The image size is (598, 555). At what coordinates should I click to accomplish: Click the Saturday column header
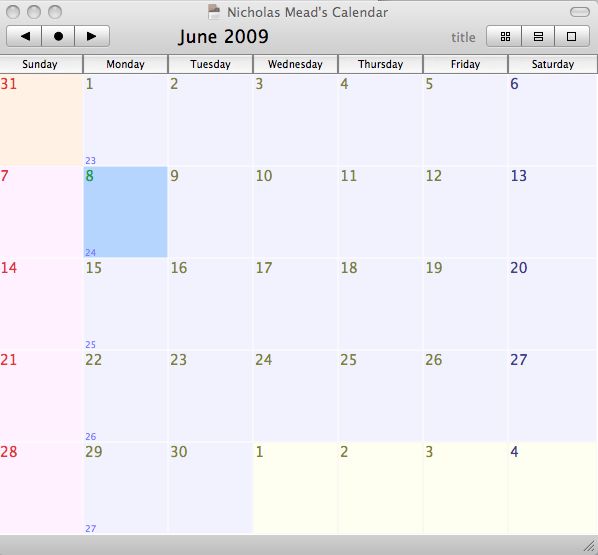pos(553,64)
